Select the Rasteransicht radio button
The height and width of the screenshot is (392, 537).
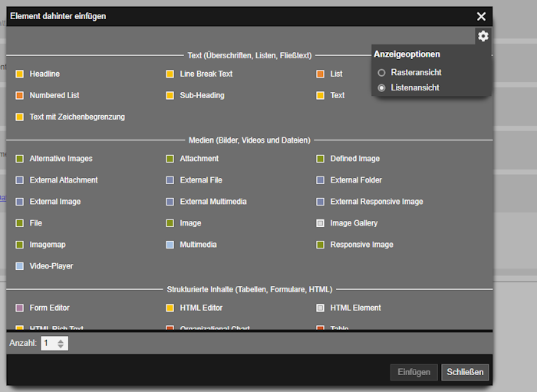(381, 73)
